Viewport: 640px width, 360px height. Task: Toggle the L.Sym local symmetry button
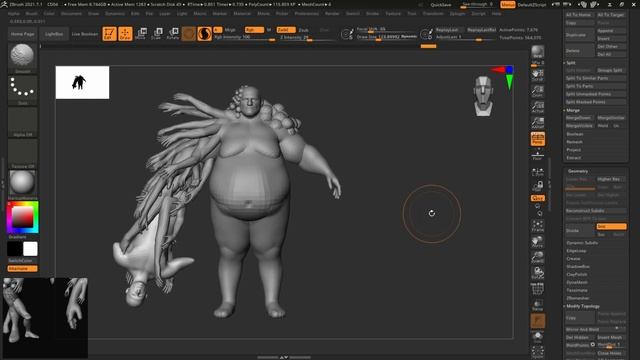tap(538, 172)
